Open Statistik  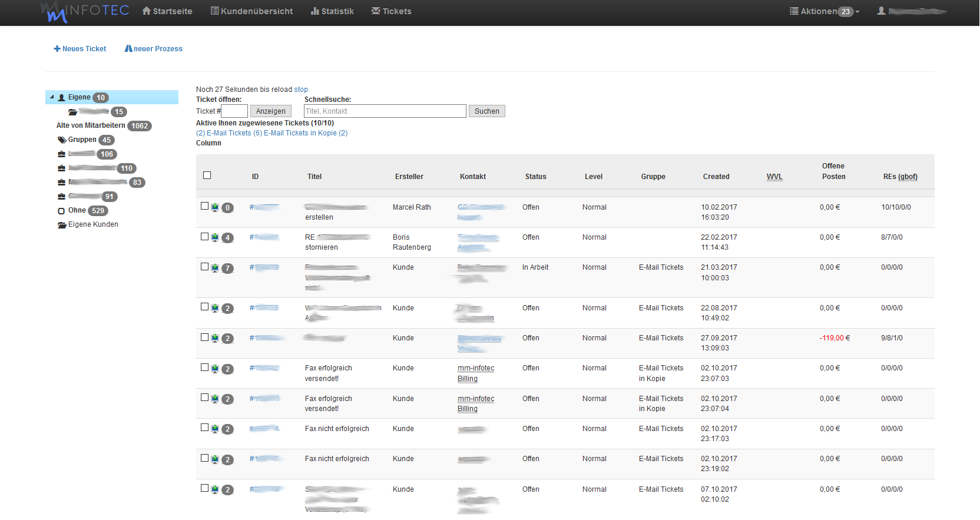pos(333,11)
